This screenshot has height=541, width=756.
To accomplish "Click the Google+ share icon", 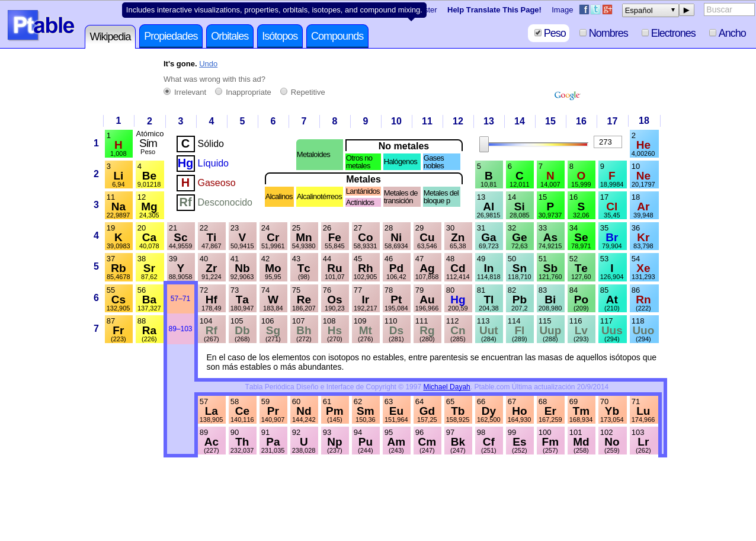I will point(607,9).
